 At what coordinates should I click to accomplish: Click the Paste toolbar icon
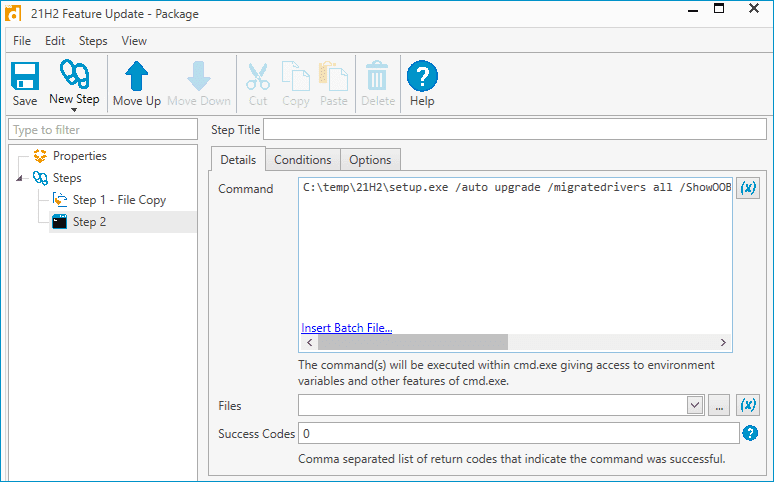(x=334, y=77)
